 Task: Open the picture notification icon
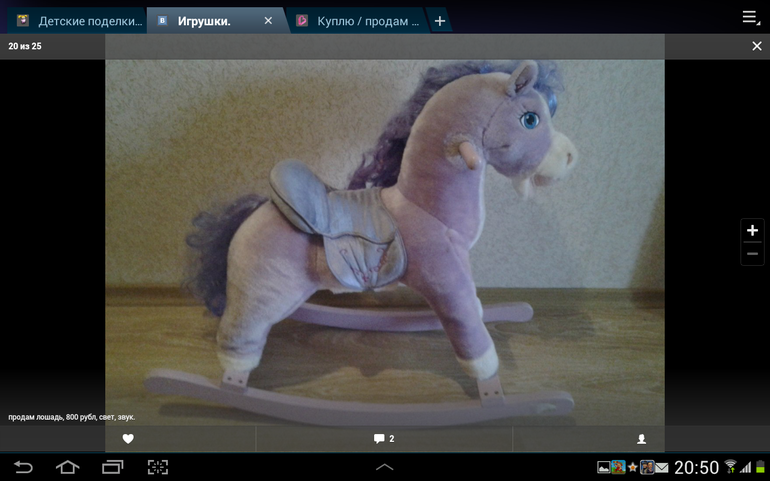click(604, 467)
